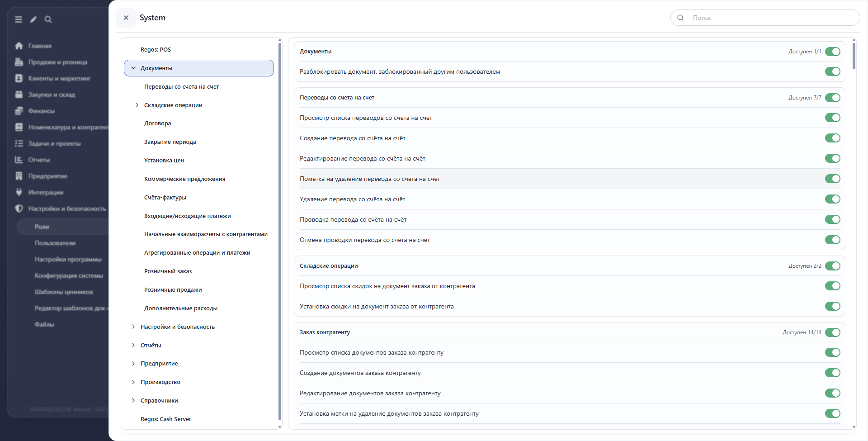Click the Продажи и розница icon
The height and width of the screenshot is (441, 868).
coord(19,62)
